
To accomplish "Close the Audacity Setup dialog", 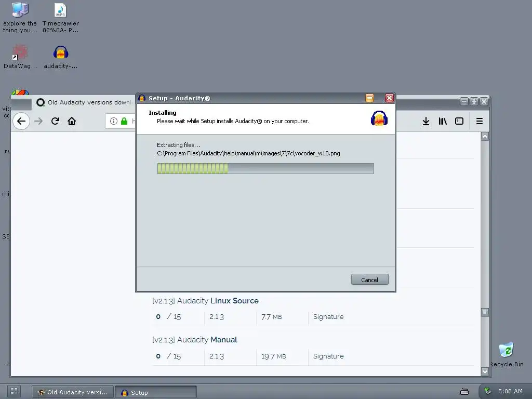I will click(389, 98).
